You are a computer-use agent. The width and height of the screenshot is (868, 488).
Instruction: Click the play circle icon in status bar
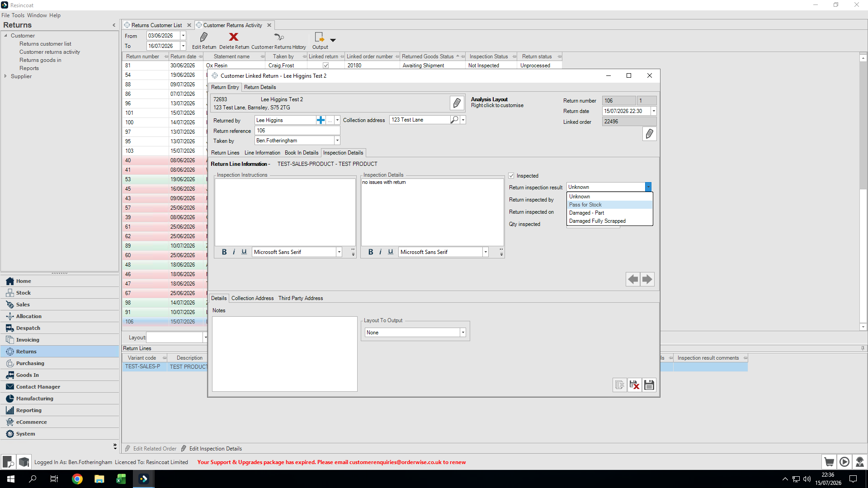pyautogui.click(x=844, y=462)
